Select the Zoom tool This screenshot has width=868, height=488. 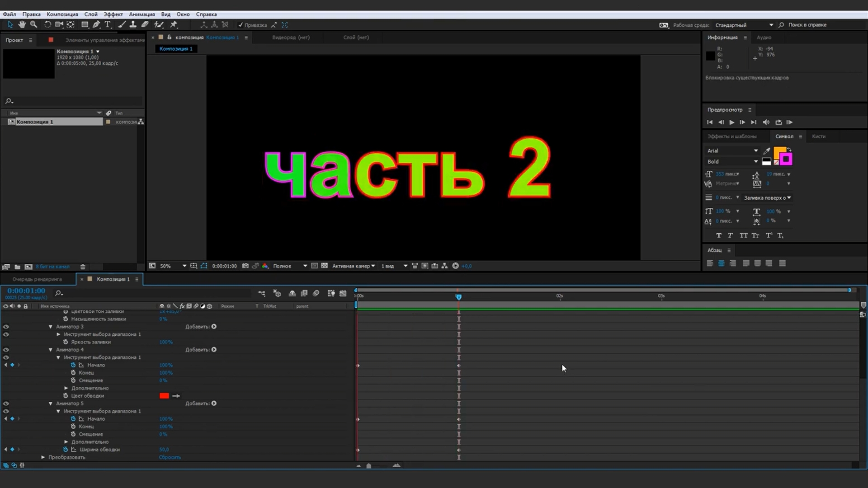[x=33, y=25]
